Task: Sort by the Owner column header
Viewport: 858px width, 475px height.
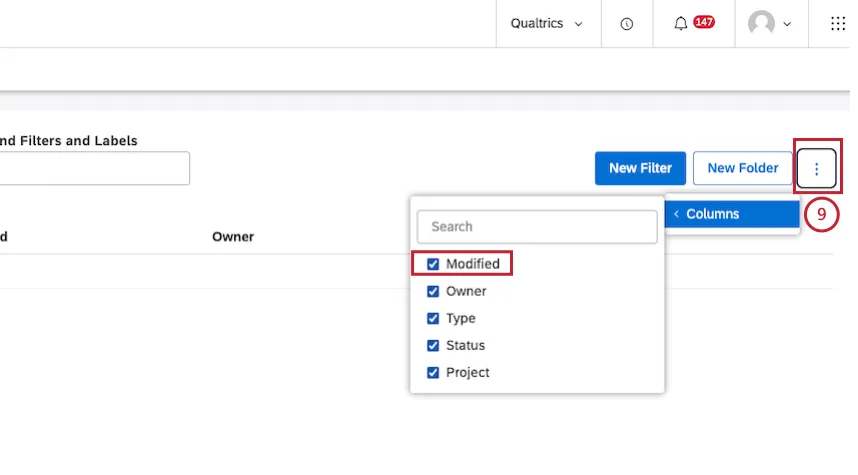Action: point(233,237)
